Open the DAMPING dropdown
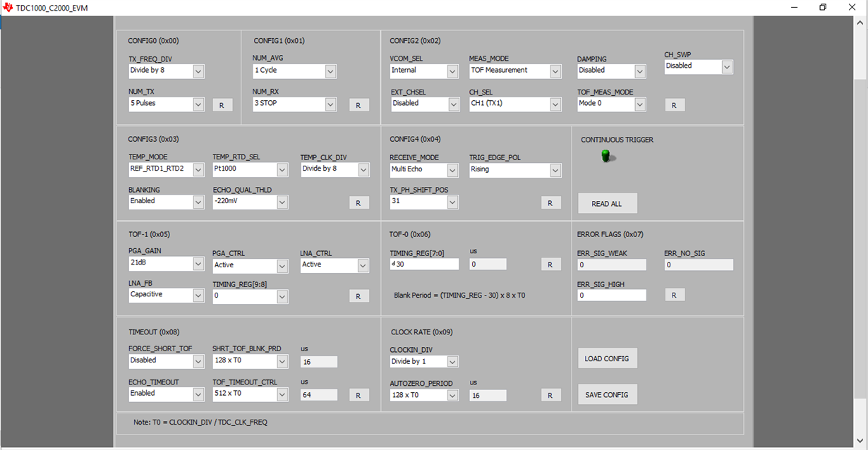Image resolution: width=868 pixels, height=450 pixels. [611, 71]
